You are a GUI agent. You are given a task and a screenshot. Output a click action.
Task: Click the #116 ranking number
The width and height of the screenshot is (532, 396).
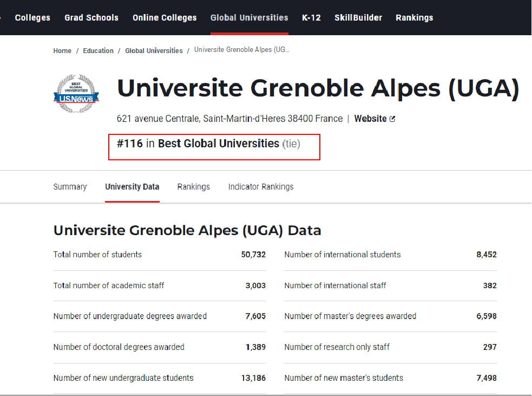[x=130, y=144]
